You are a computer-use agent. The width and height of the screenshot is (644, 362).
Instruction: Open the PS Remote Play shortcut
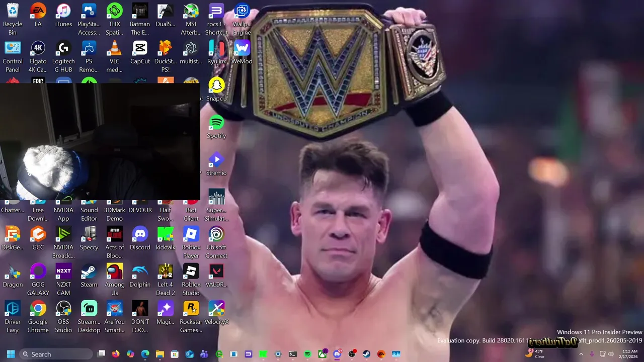(89, 56)
